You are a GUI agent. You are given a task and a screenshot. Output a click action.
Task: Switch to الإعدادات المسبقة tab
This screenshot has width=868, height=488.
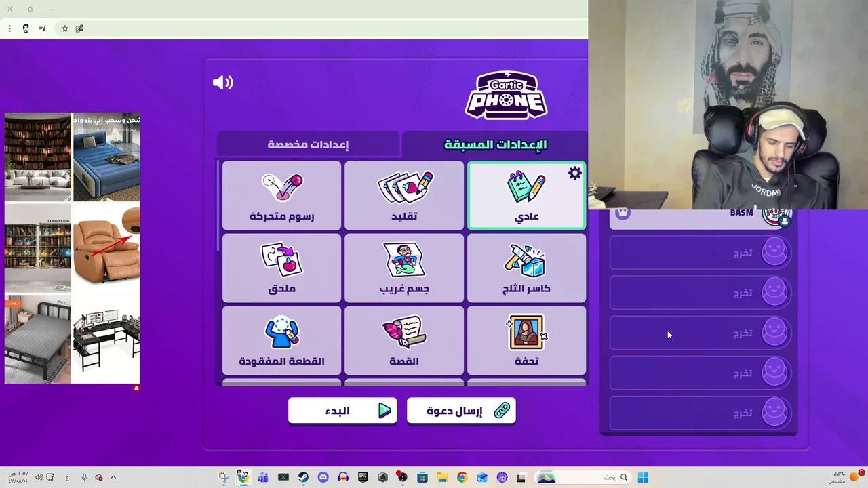pos(495,144)
